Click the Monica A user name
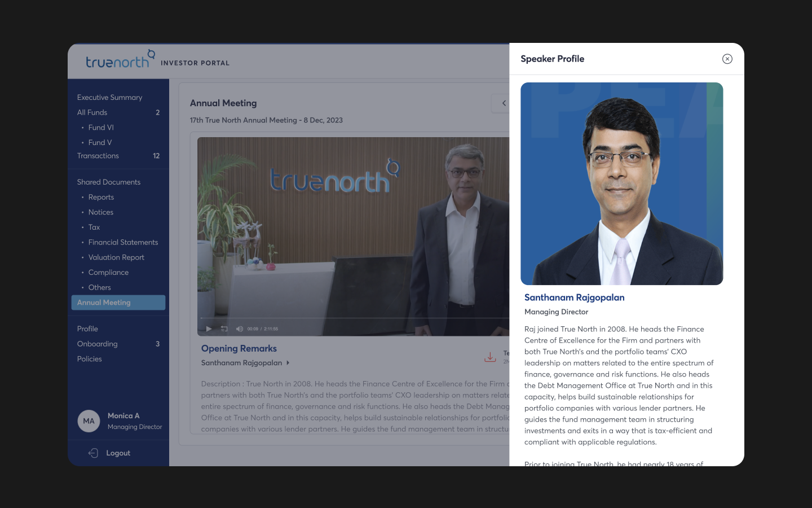This screenshot has width=812, height=508. point(123,415)
